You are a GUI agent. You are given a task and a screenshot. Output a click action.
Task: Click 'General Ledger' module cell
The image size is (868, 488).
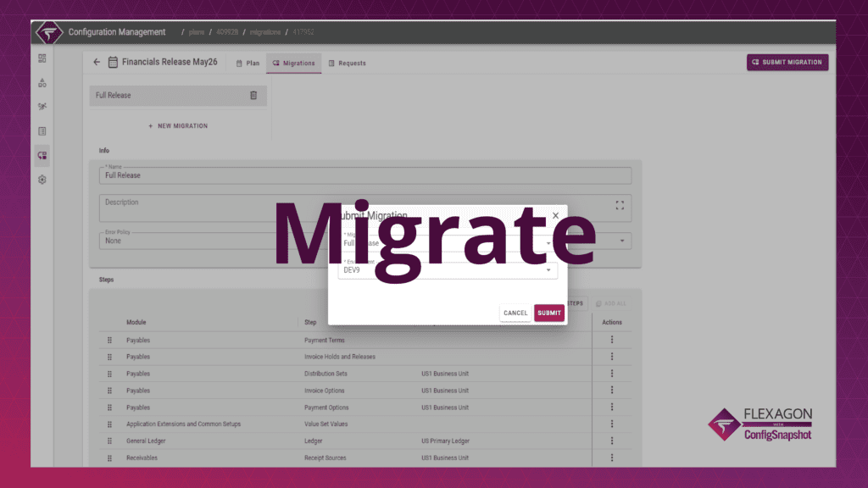click(146, 441)
